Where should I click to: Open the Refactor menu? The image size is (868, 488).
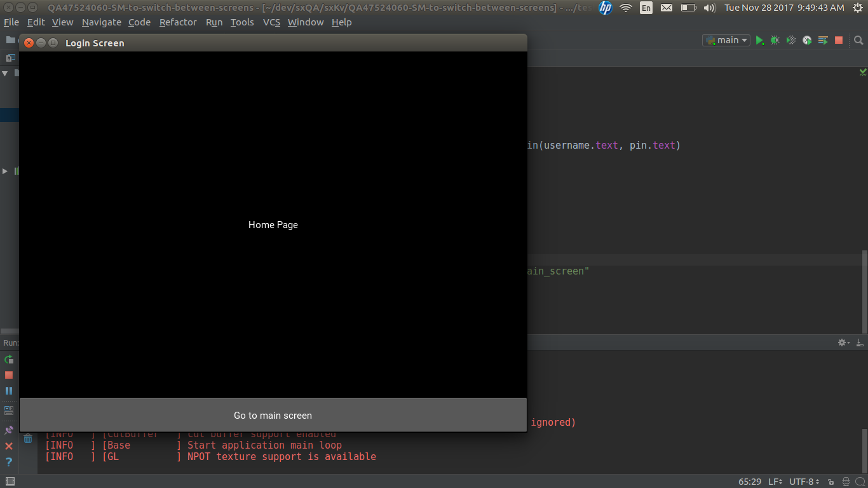point(178,22)
